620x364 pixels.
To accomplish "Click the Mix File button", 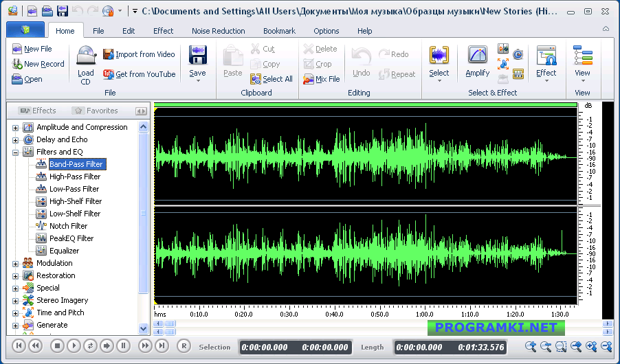I will (322, 79).
